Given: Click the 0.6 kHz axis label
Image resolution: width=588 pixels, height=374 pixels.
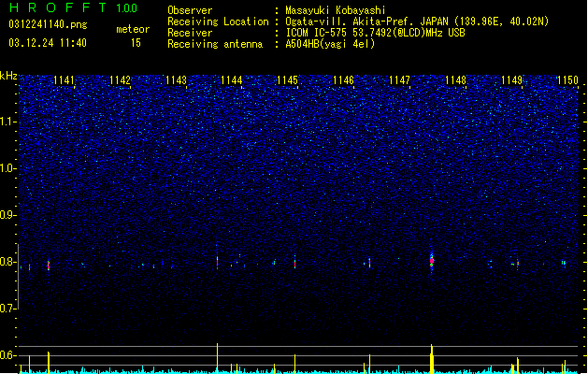Looking at the screenshot, I should tap(7, 355).
